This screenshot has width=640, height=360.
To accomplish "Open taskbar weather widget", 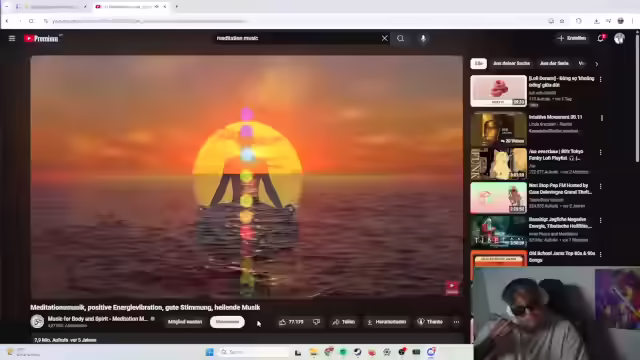I will 24,352.
